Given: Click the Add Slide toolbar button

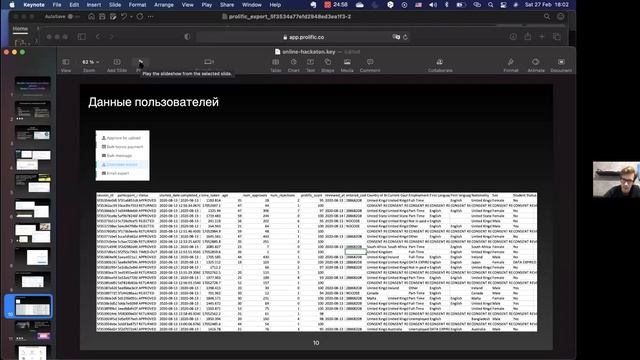Looking at the screenshot, I should (x=117, y=65).
